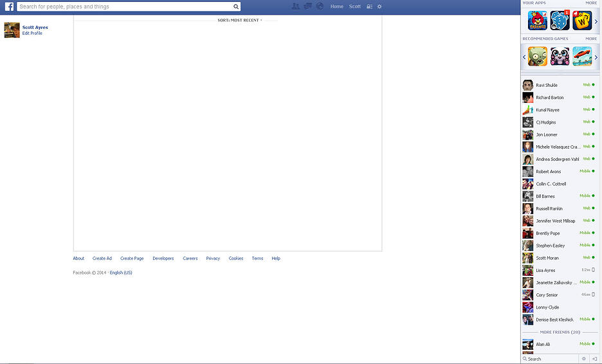Open chat with Scott Moran
The width and height of the screenshot is (602, 364).
coord(559,258)
